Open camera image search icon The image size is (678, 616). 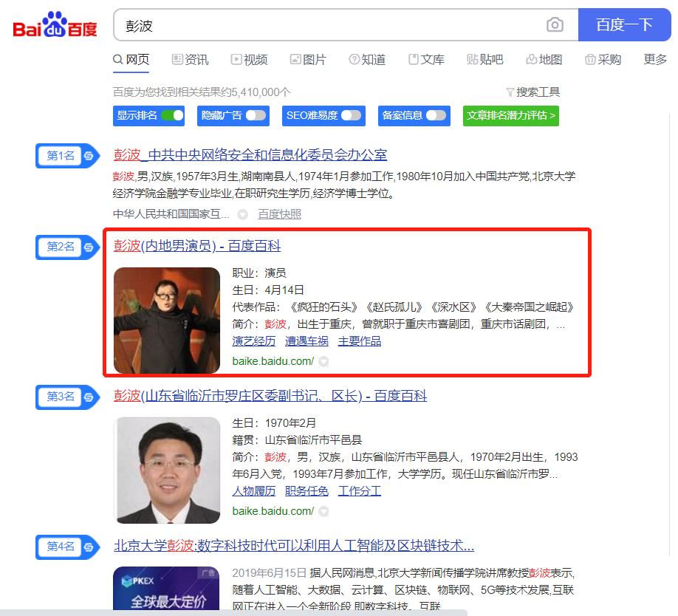(555, 24)
